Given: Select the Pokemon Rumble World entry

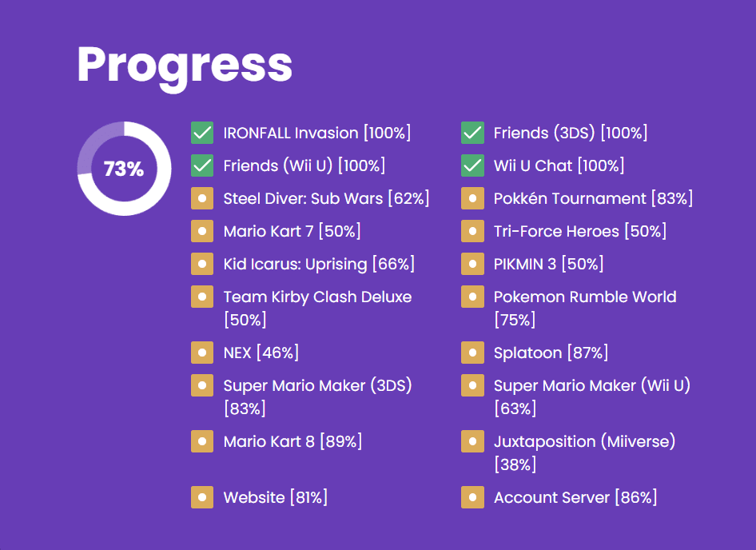Looking at the screenshot, I should pyautogui.click(x=585, y=308).
